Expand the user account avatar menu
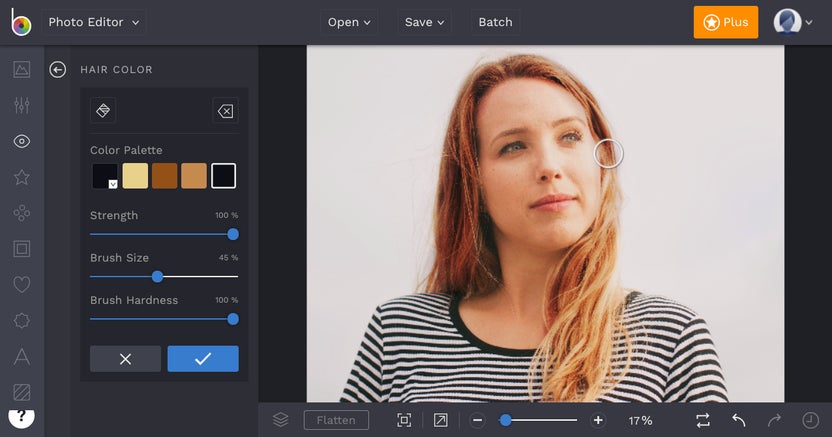The height and width of the screenshot is (437, 832). coord(793,22)
